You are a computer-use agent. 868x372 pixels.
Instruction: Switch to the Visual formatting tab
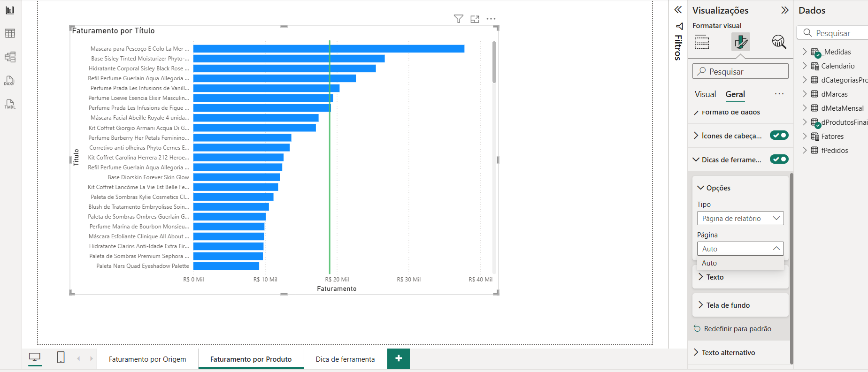(x=705, y=94)
